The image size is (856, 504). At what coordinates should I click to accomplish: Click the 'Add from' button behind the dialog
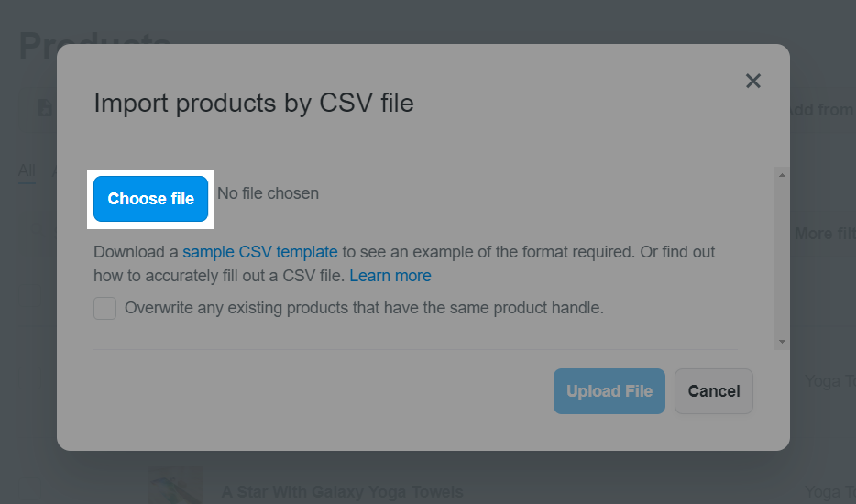click(821, 110)
